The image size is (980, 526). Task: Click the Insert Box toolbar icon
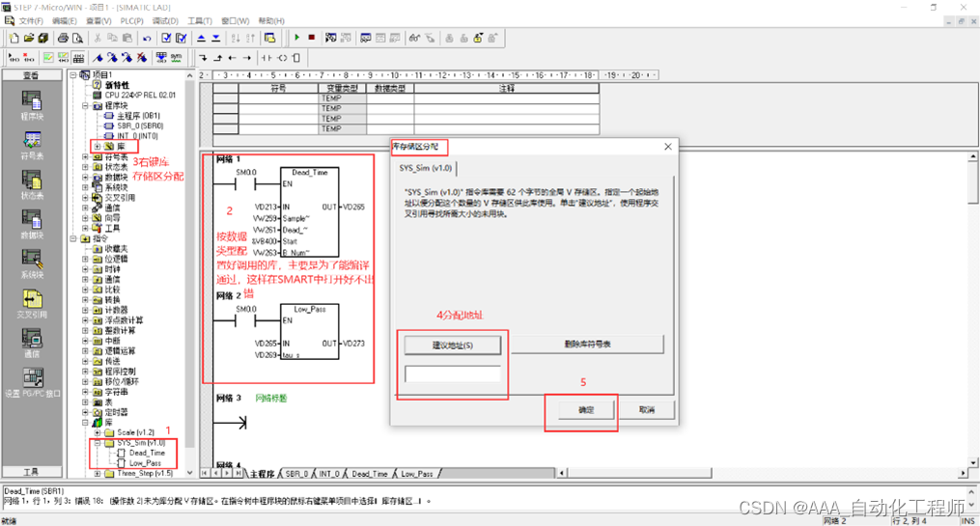tap(296, 58)
